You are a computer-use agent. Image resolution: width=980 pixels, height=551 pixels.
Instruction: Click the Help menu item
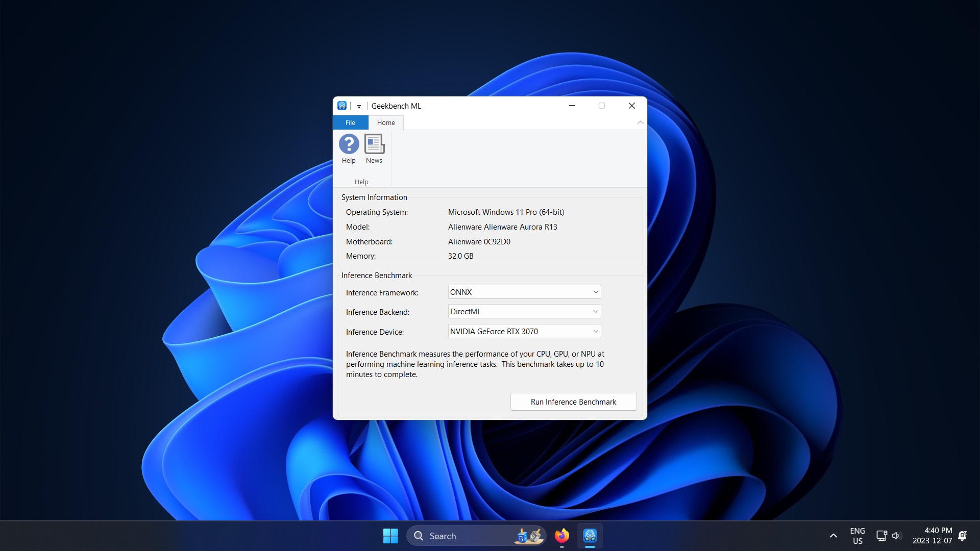coord(348,146)
